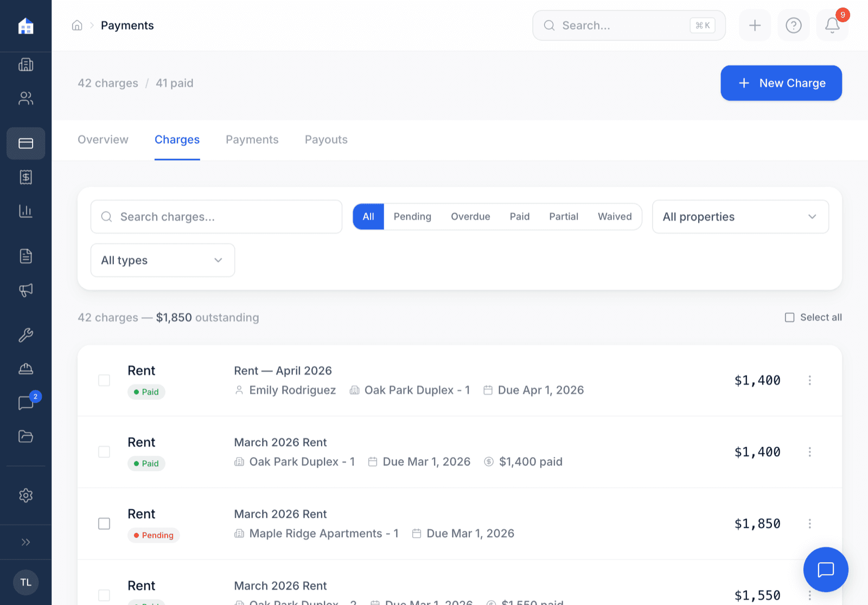868x605 pixels.
Task: Open the Leases document icon
Action: pyautogui.click(x=25, y=256)
